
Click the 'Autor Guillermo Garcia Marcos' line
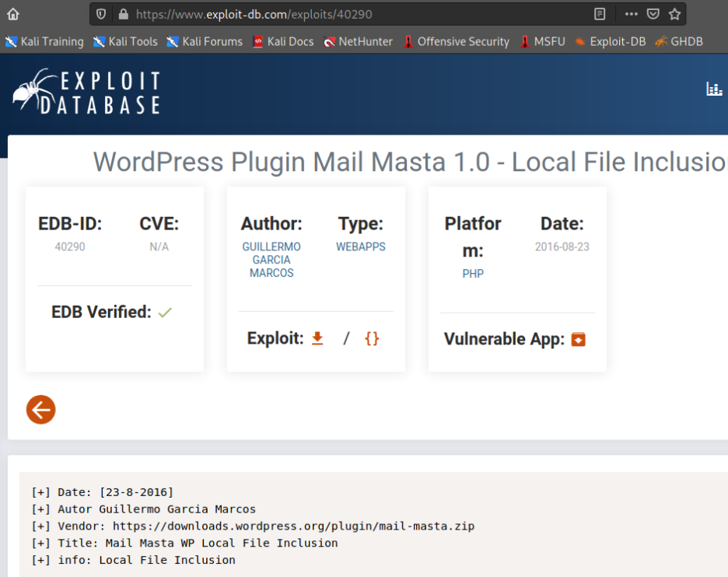(x=143, y=509)
